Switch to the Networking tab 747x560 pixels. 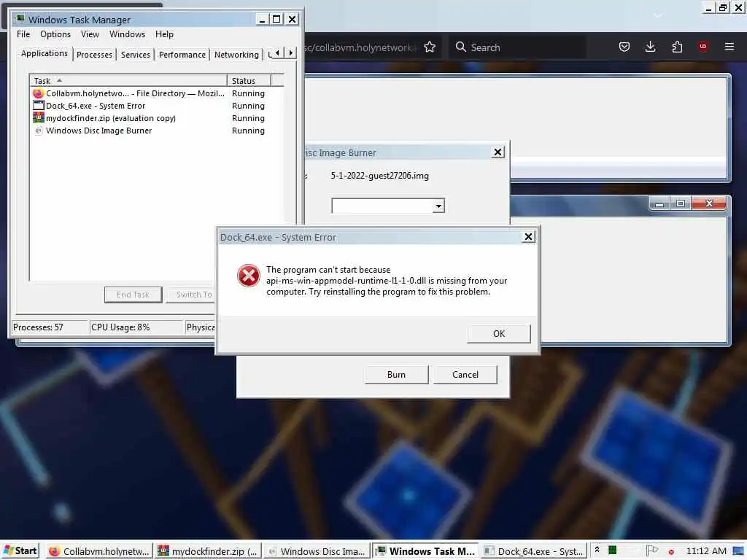click(x=236, y=55)
